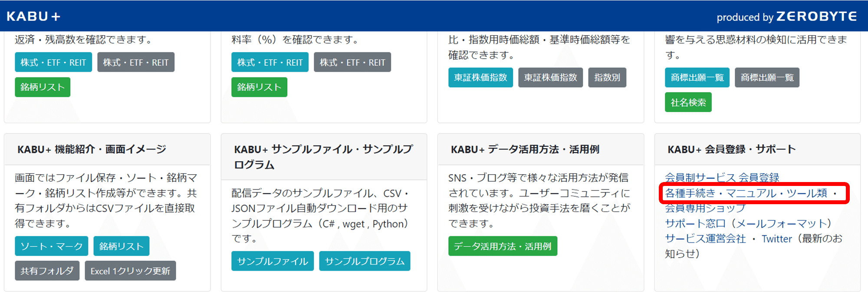This screenshot has height=295, width=868.
Task: Click paragraph starting 配信データのサンプルファイル
Action: click(320, 215)
